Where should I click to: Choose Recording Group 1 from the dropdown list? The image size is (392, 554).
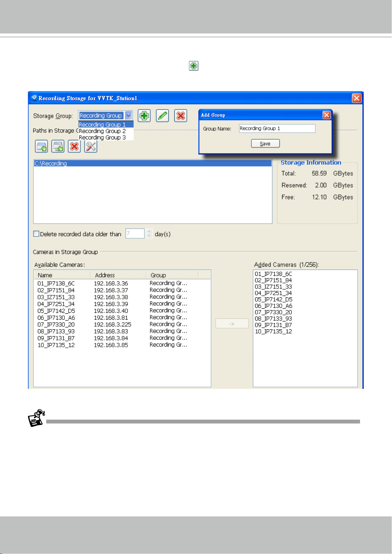pos(106,125)
